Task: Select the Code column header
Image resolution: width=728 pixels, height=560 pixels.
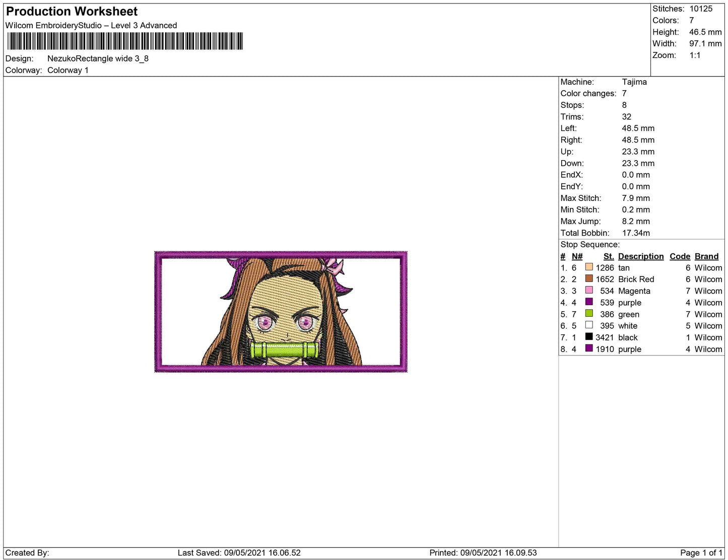Action: click(x=680, y=256)
